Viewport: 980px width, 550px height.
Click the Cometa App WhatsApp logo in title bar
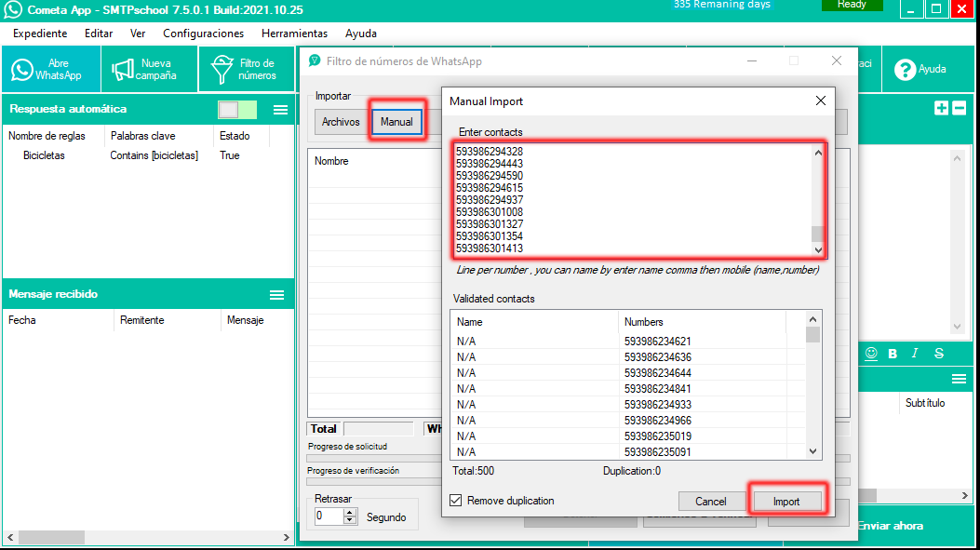coord(12,9)
